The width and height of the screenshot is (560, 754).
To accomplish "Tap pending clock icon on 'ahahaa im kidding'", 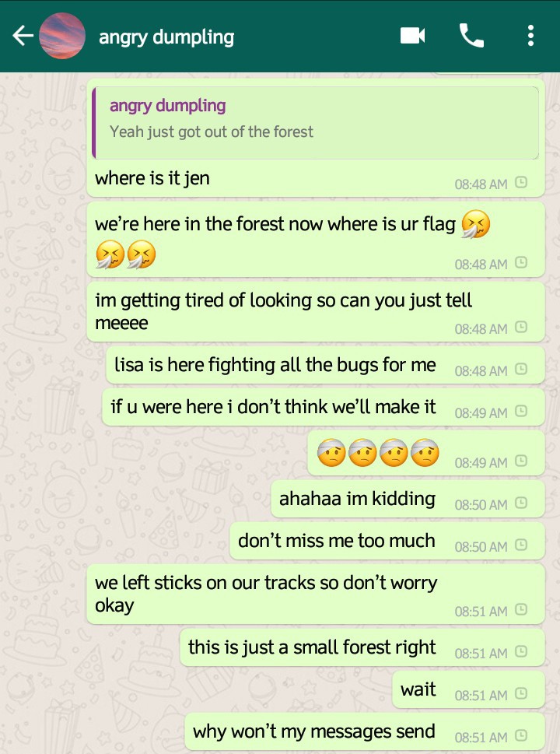I will pyautogui.click(x=521, y=503).
